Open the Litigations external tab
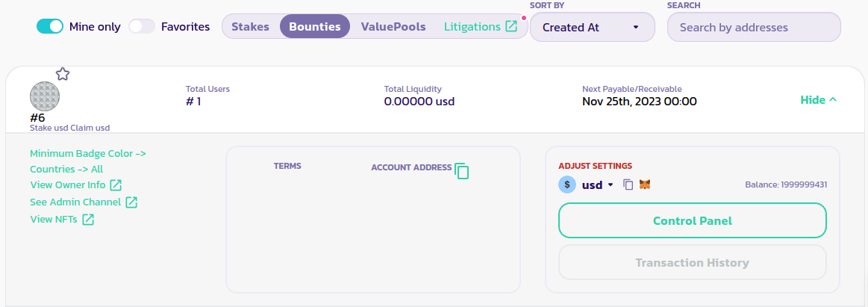The image size is (868, 307). coord(480,27)
